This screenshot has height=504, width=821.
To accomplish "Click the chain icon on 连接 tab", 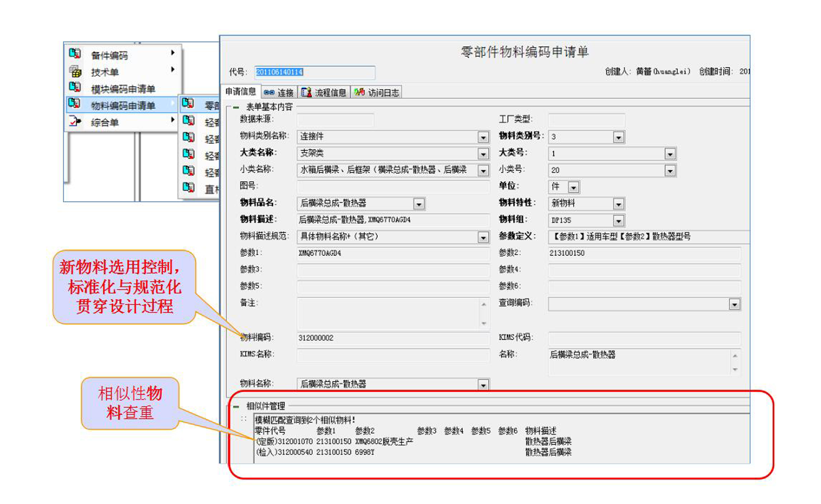I will pyautogui.click(x=269, y=93).
